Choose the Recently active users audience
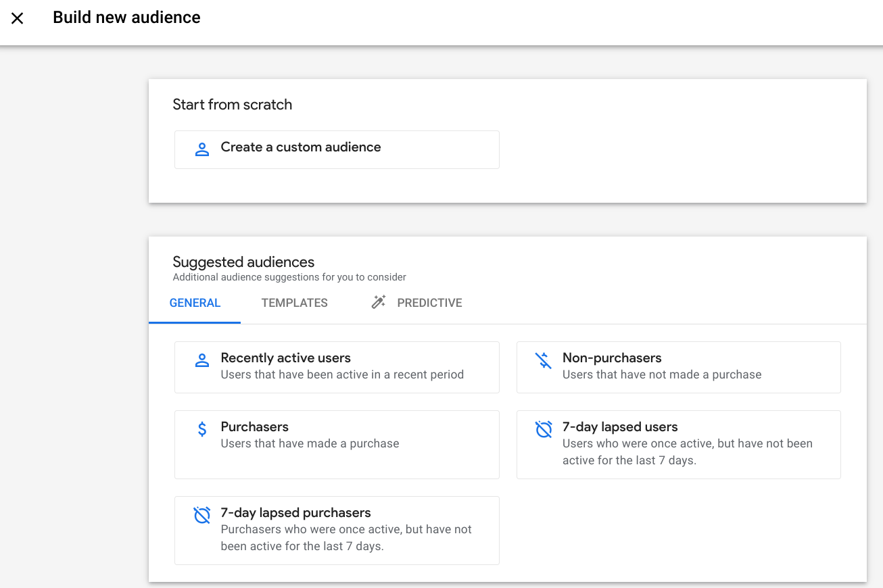Viewport: 883px width, 588px height. [285, 358]
